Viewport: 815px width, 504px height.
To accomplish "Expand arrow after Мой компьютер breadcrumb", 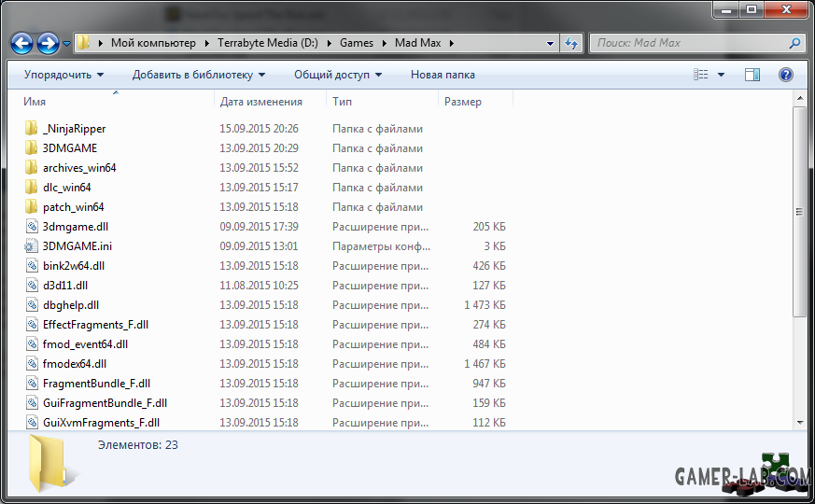I will pyautogui.click(x=207, y=43).
